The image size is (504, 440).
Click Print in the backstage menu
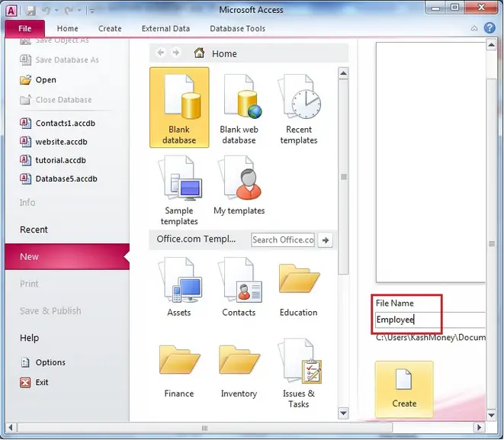29,284
